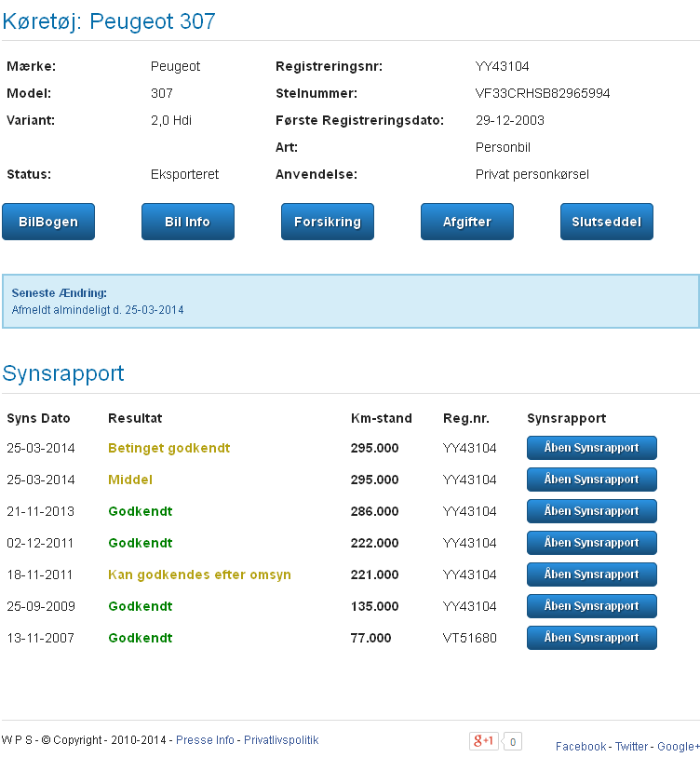Click the Variant value 2,0 Hdi

click(x=171, y=120)
